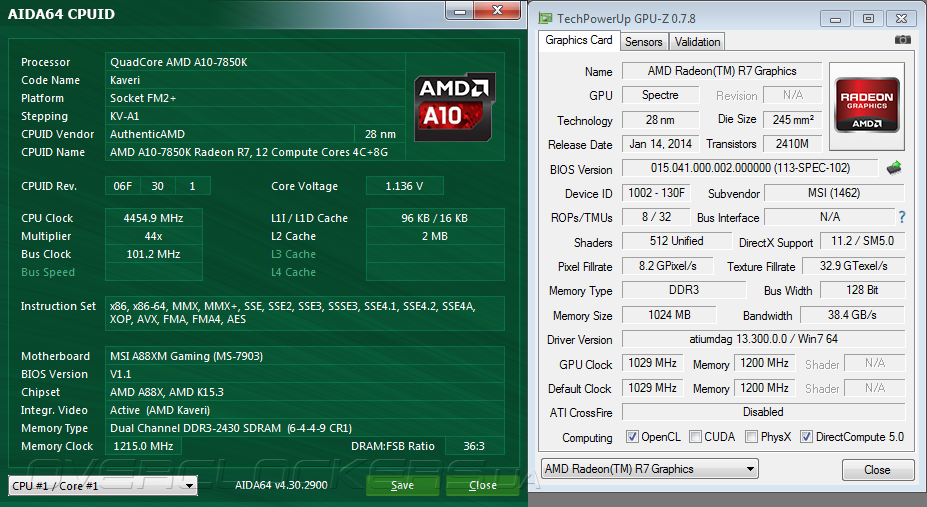The height and width of the screenshot is (507, 927).
Task: Maximize the GPU-Z window
Action: click(868, 19)
